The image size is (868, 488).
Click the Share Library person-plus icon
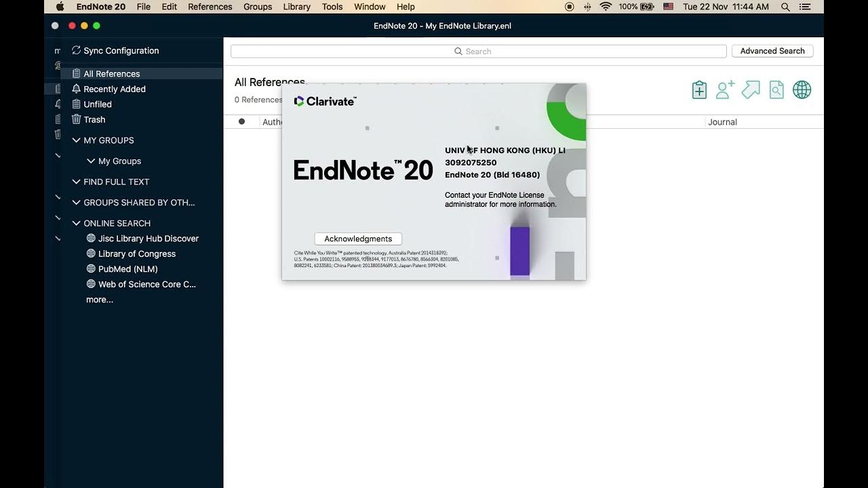click(x=725, y=89)
